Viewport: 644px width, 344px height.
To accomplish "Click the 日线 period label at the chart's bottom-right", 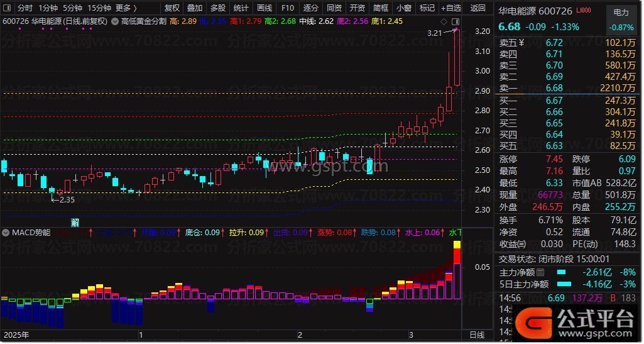I will click(x=477, y=336).
